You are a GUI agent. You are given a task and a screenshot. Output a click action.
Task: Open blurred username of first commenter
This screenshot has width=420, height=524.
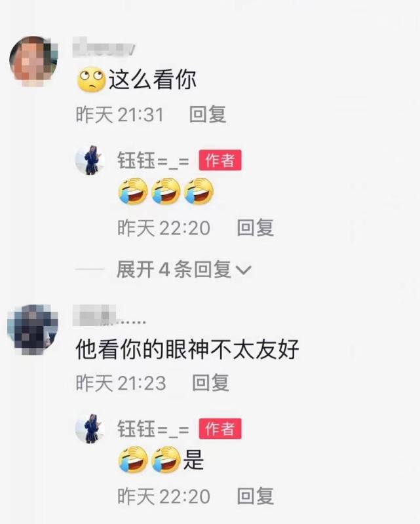(x=104, y=47)
